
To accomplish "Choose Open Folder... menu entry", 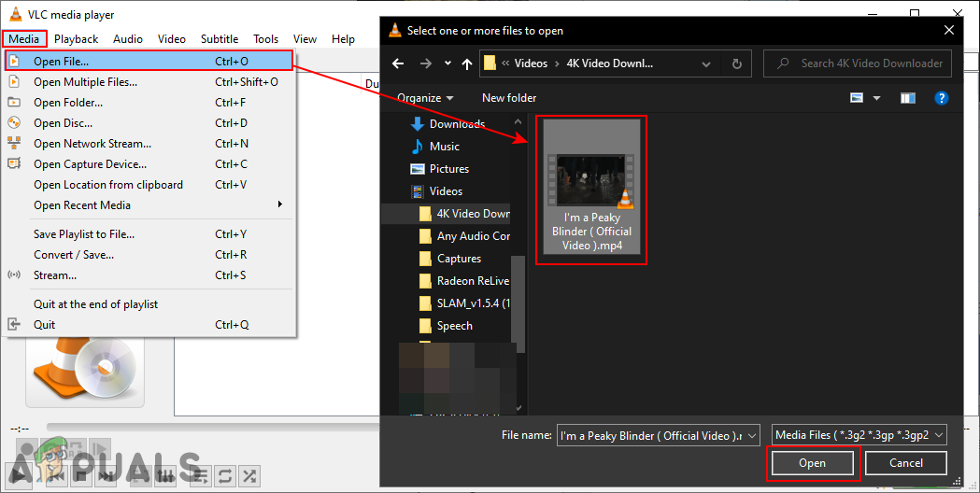I will (x=149, y=103).
